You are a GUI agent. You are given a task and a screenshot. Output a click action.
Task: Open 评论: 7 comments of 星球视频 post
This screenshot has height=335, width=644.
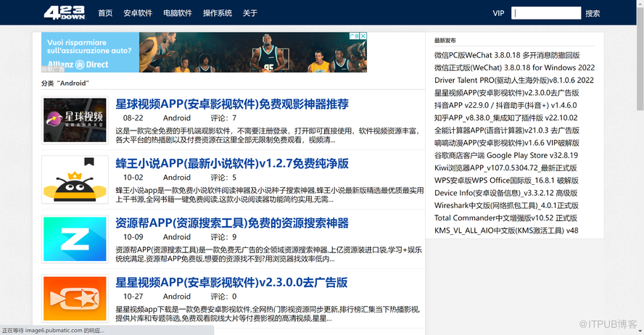(224, 117)
